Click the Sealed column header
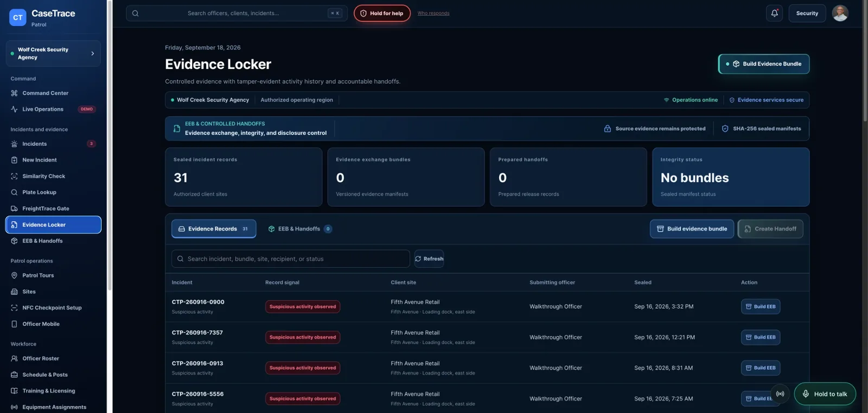868x413 pixels. click(643, 282)
